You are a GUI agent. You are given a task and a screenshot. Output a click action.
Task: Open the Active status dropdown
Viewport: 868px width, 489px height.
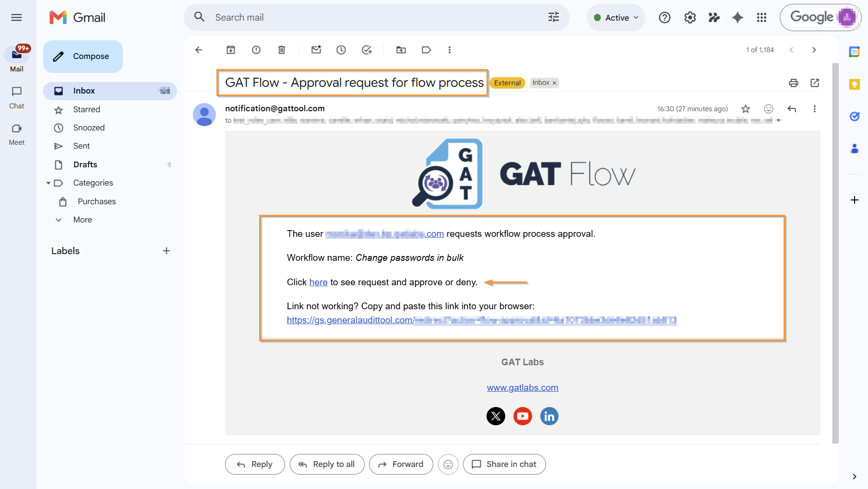coord(616,18)
